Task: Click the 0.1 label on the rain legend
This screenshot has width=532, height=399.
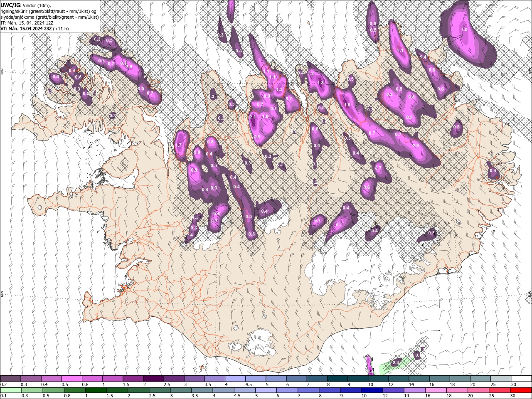Action: click(3, 396)
